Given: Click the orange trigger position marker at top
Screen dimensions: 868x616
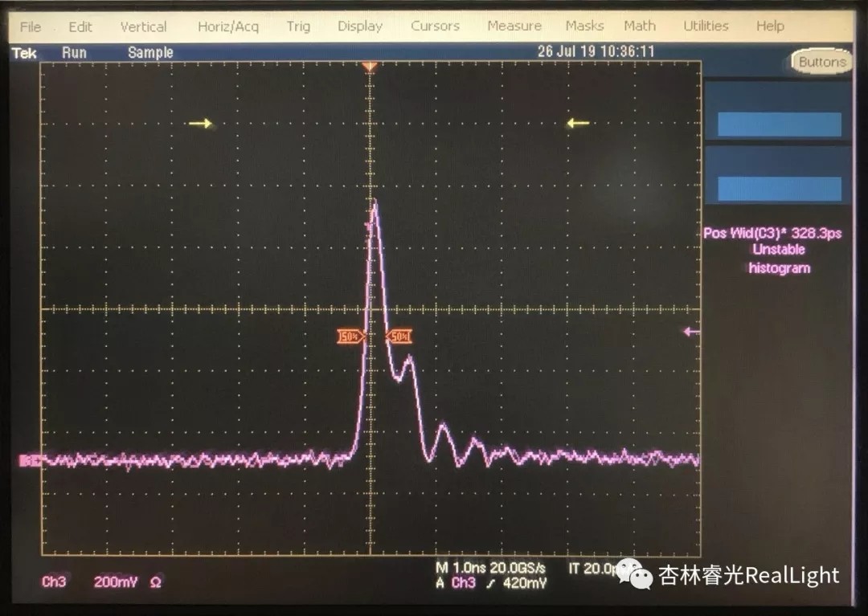Looking at the screenshot, I should coord(370,67).
